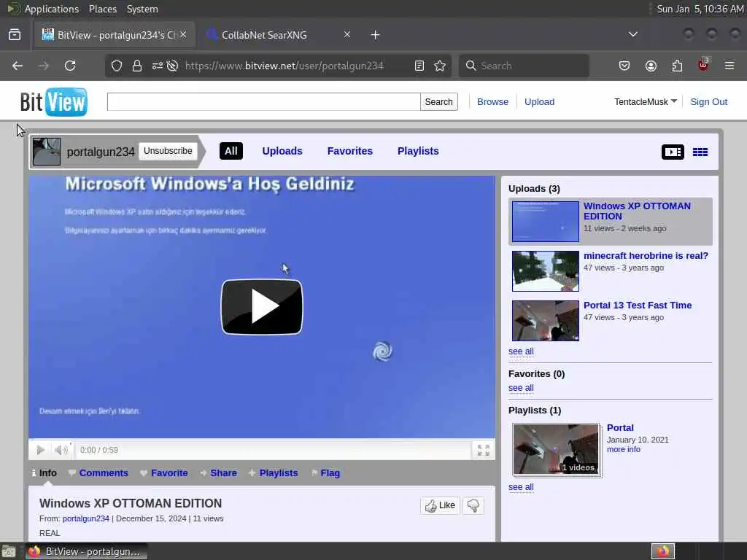Focus the BitView search input field

point(263,102)
